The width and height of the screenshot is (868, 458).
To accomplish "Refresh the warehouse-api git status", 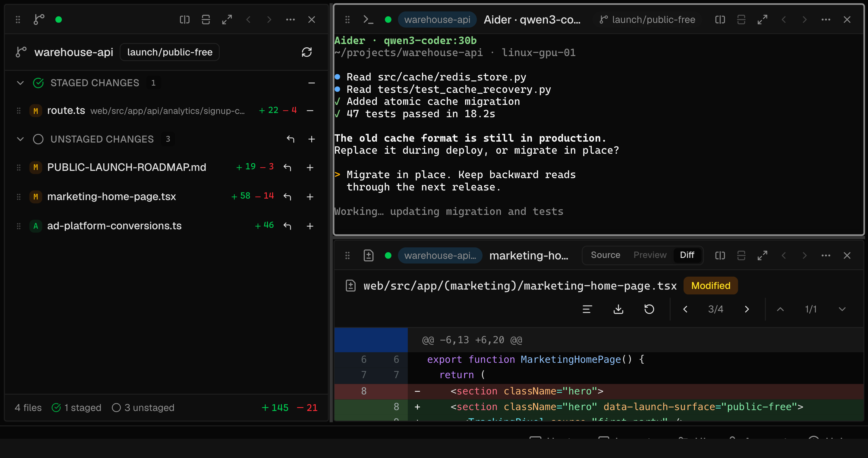I will pos(307,52).
